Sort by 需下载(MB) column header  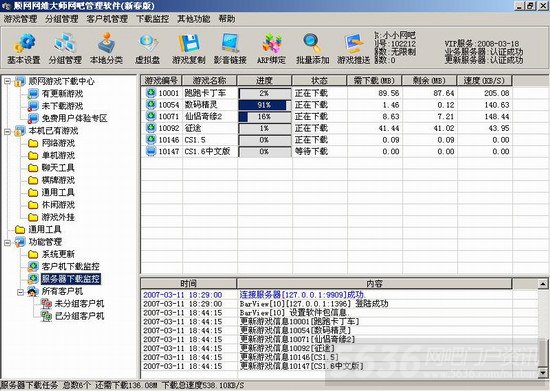[374, 81]
